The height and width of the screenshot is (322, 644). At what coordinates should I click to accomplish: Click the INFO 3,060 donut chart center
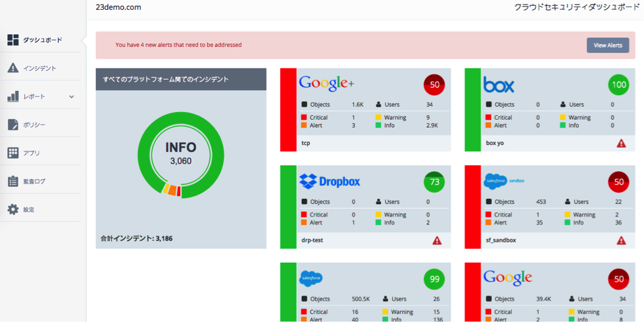(x=181, y=154)
